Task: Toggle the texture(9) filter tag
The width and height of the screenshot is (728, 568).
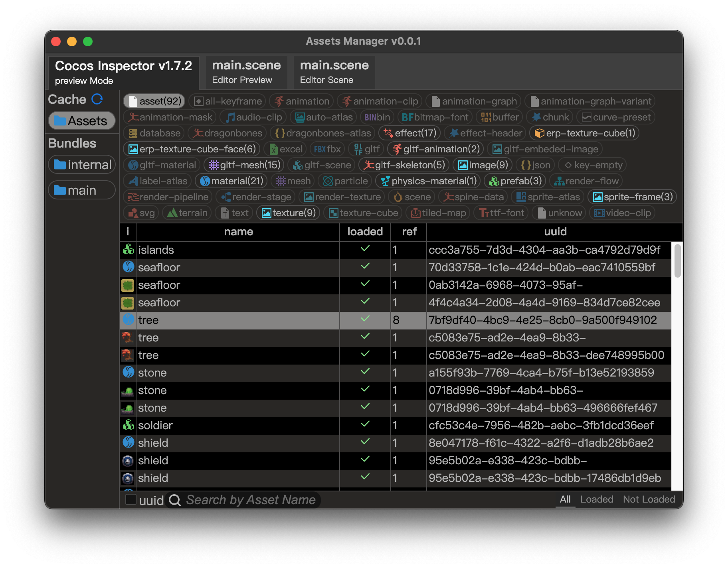Action: 288,213
